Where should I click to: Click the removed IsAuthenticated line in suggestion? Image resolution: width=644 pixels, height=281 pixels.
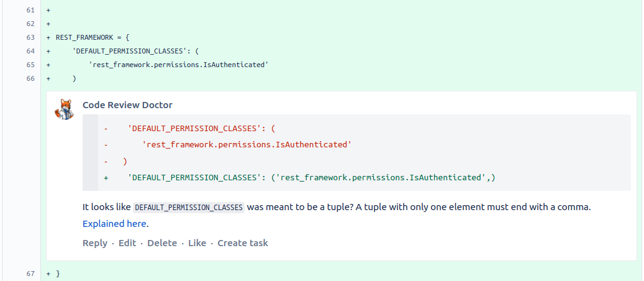247,144
